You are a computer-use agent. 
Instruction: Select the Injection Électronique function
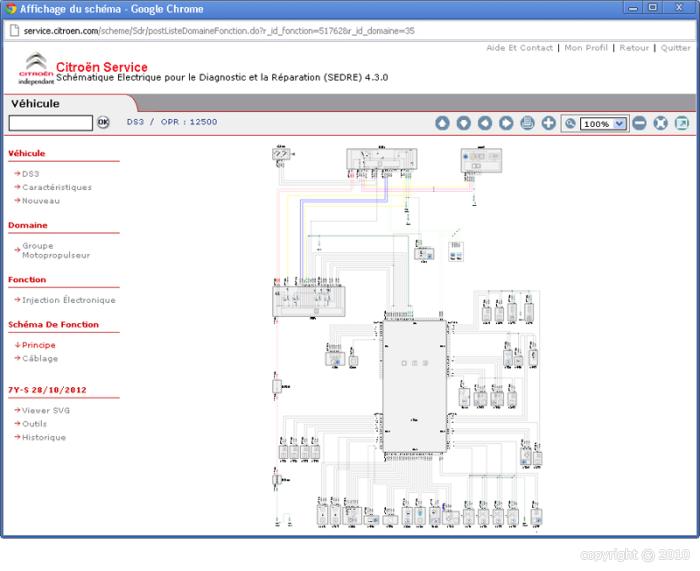point(69,300)
